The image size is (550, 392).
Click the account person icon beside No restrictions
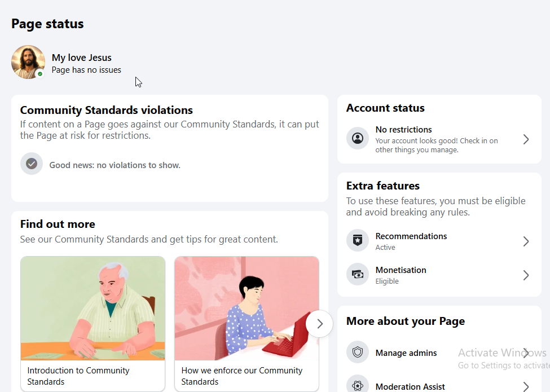click(x=358, y=138)
